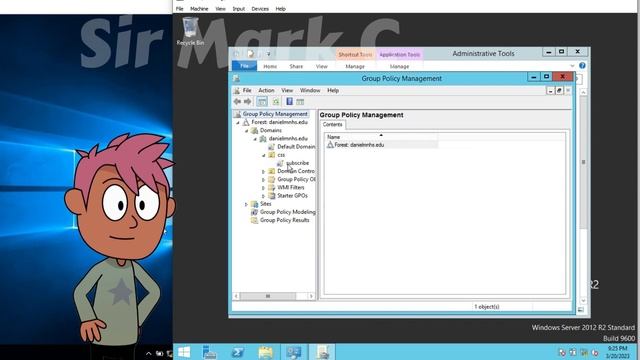Expand the Domain Controllers node
Viewport: 640px width, 360px height.
pos(264,171)
